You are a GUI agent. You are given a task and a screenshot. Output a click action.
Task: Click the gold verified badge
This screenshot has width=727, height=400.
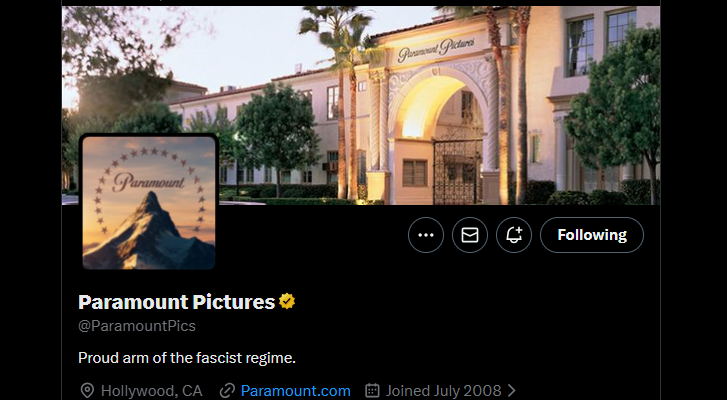pyautogui.click(x=287, y=302)
